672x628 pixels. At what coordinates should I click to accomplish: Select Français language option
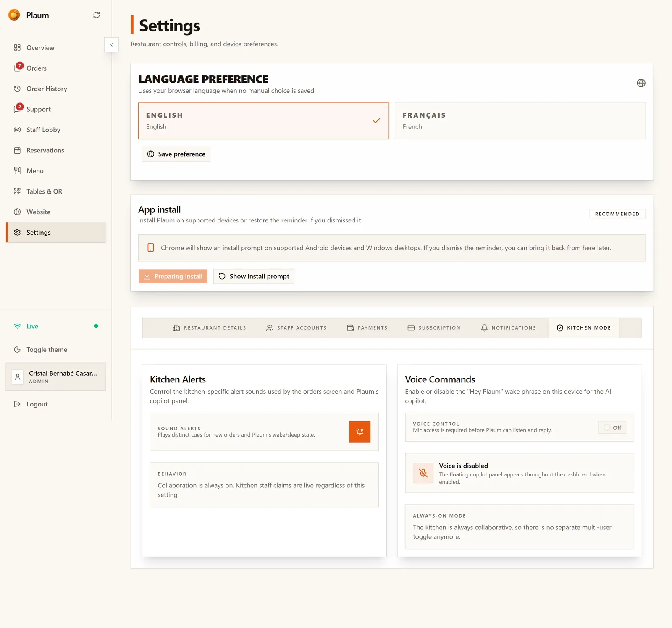click(x=520, y=121)
